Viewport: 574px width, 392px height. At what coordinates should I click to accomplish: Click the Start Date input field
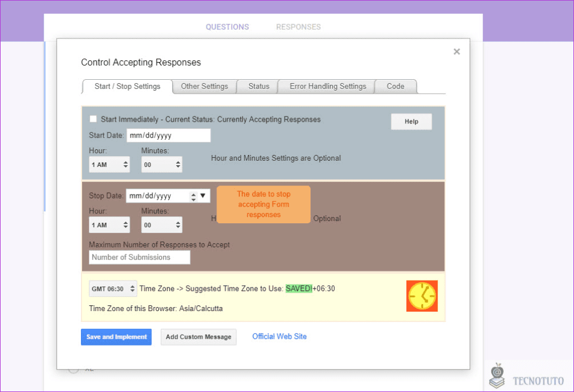point(168,135)
